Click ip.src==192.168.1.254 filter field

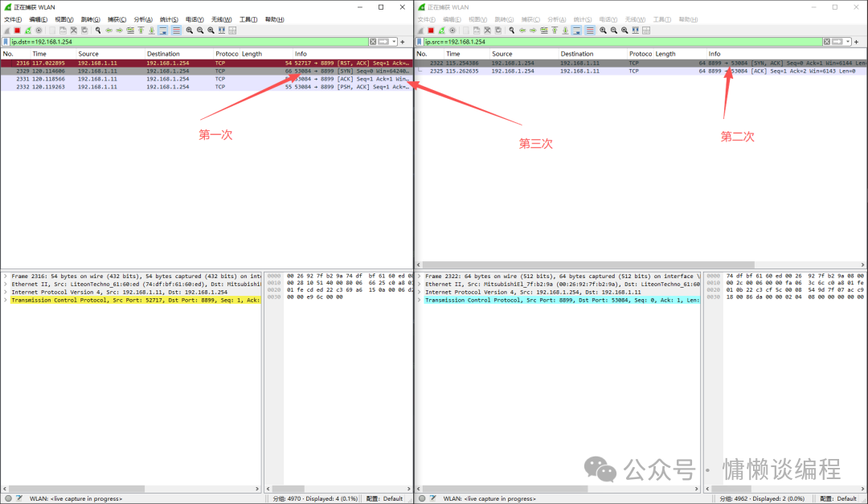pyautogui.click(x=623, y=42)
